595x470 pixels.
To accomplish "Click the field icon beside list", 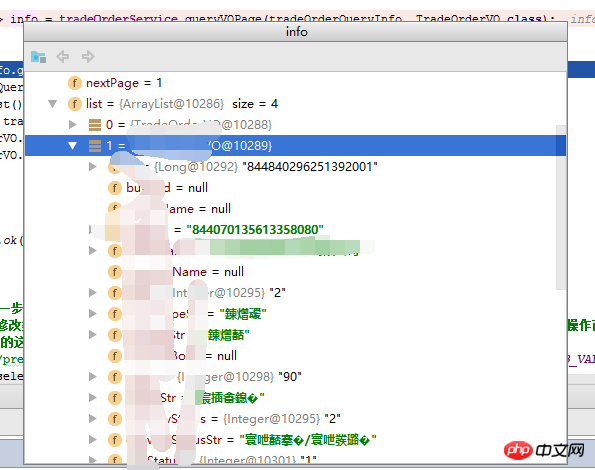I will pos(75,104).
